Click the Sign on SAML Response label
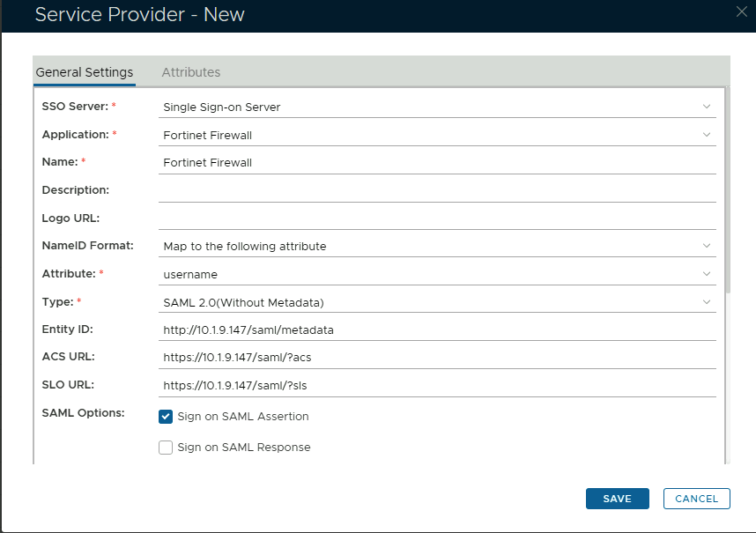This screenshot has height=533, width=756. (244, 448)
